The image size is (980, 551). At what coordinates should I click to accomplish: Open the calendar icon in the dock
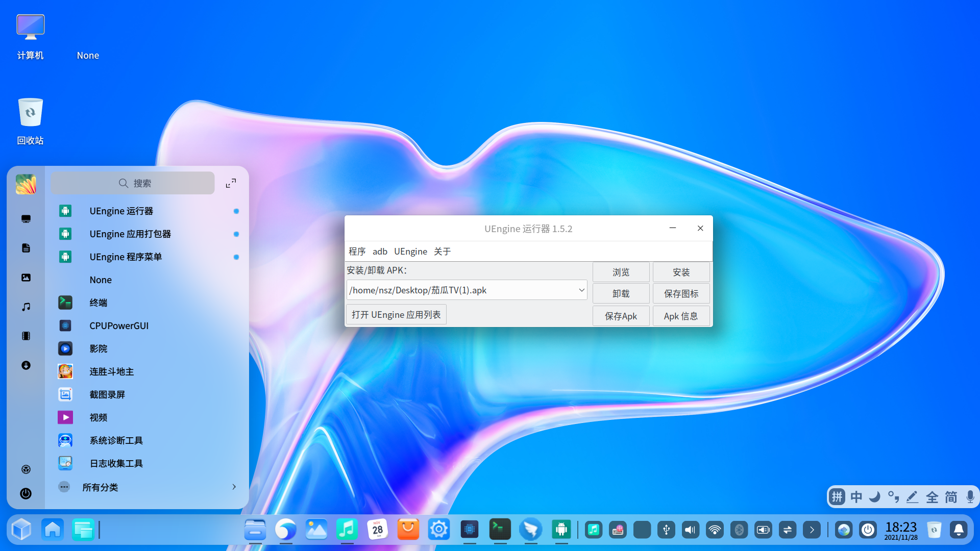377,530
